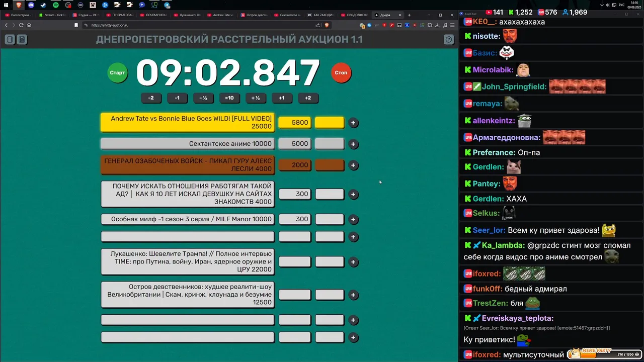The height and width of the screenshot is (362, 644).
Task: Switch to ГЕНЕРАЛ ОЗАБ... browser tab
Action: 120,15
